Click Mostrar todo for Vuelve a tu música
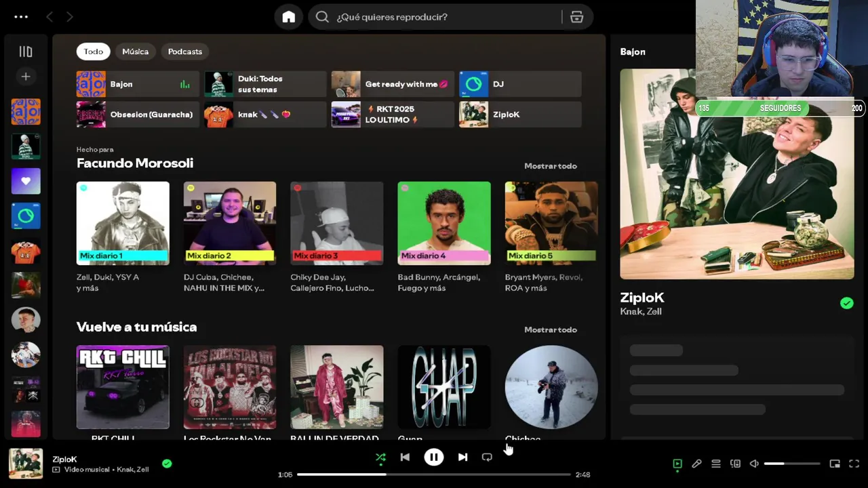The width and height of the screenshot is (868, 488). [551, 330]
